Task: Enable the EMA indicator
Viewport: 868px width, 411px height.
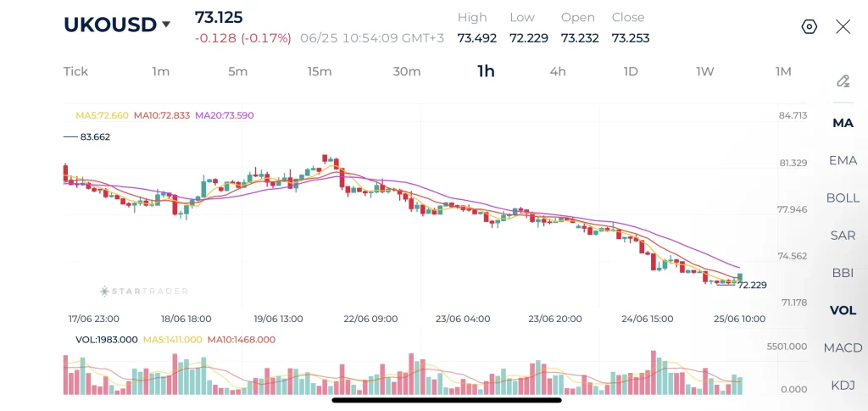Action: coord(843,160)
